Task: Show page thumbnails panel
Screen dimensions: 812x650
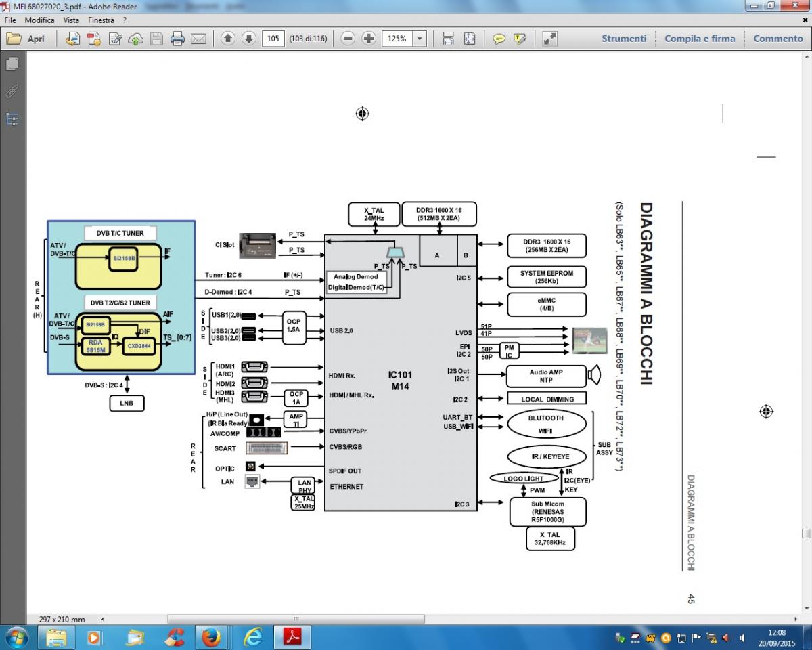Action: pos(12,64)
